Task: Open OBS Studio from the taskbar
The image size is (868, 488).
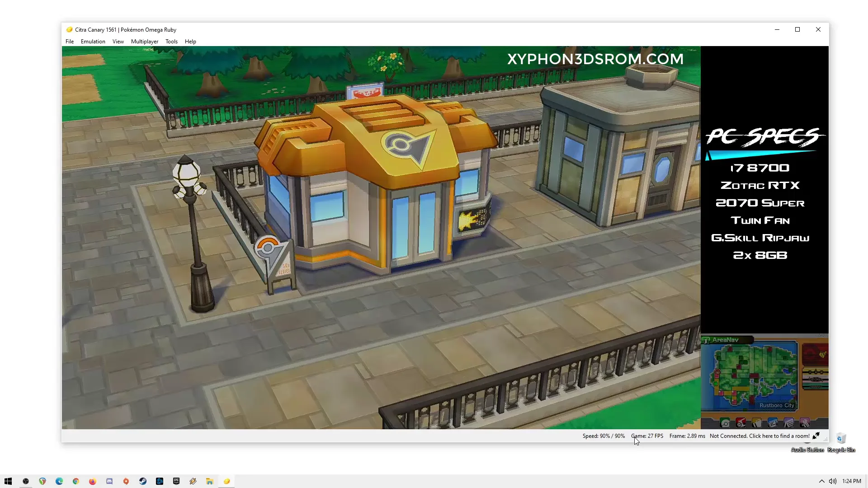Action: tap(26, 481)
